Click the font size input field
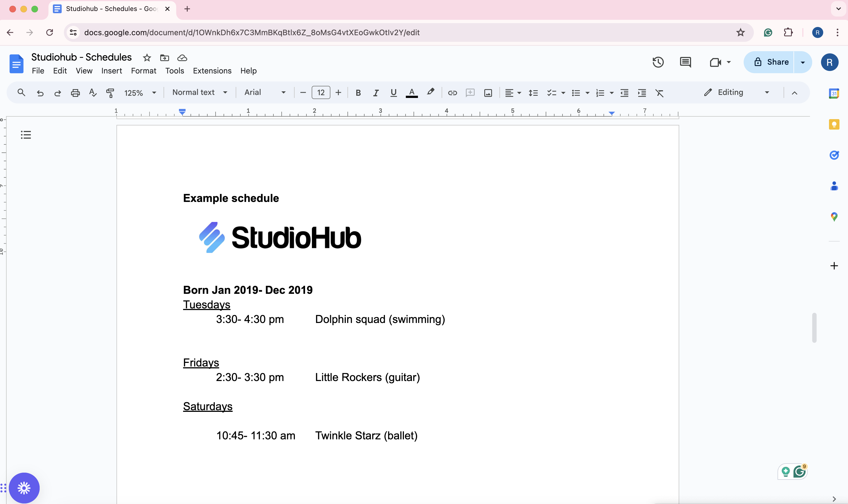This screenshot has height=504, width=848. (x=320, y=92)
